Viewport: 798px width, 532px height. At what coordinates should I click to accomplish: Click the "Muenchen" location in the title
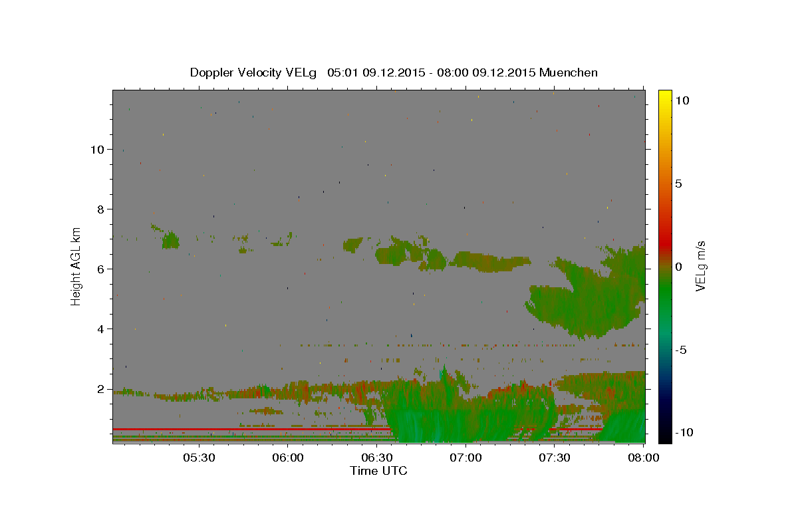click(569, 72)
